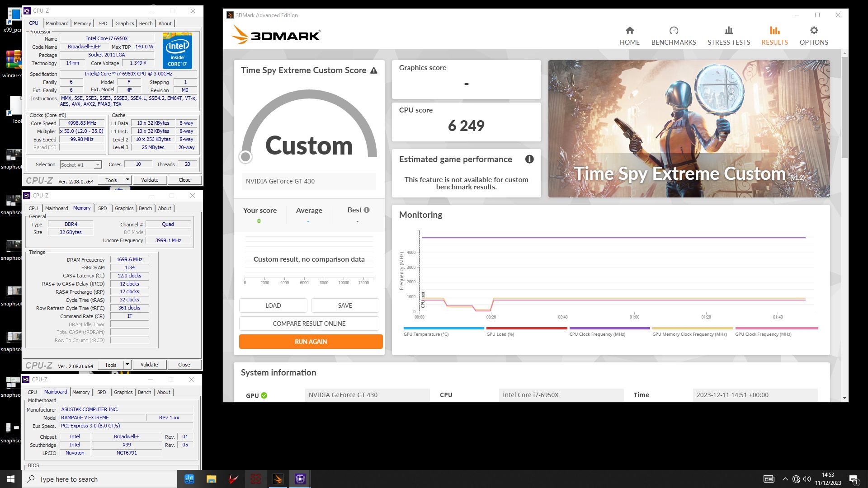
Task: Click the taskbar clock showing 14:53
Action: tap(828, 479)
